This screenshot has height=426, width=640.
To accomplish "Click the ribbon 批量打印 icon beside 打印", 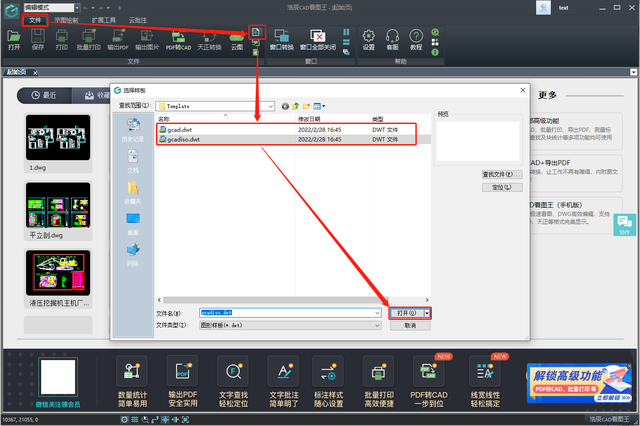I will (89, 40).
